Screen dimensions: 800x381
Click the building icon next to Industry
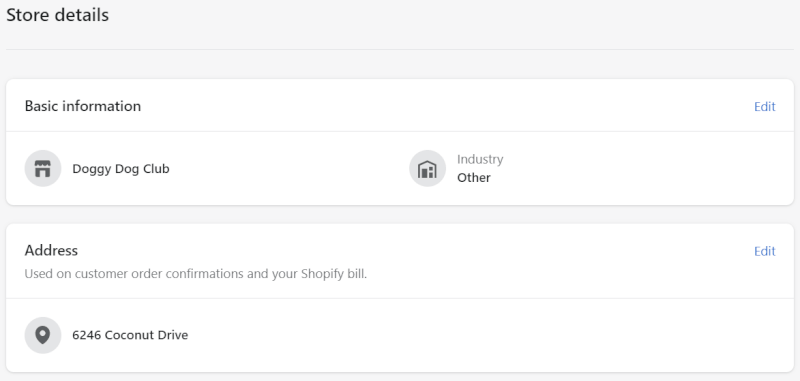[x=428, y=168]
